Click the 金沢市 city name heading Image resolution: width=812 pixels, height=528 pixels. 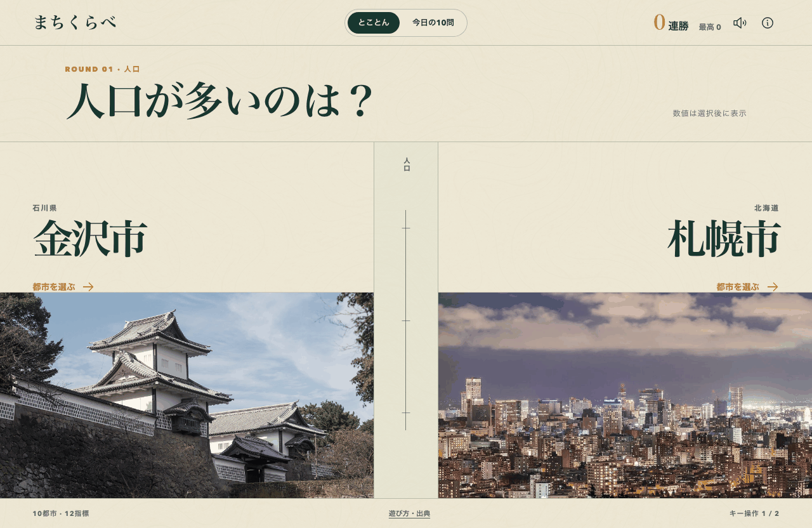tap(90, 239)
